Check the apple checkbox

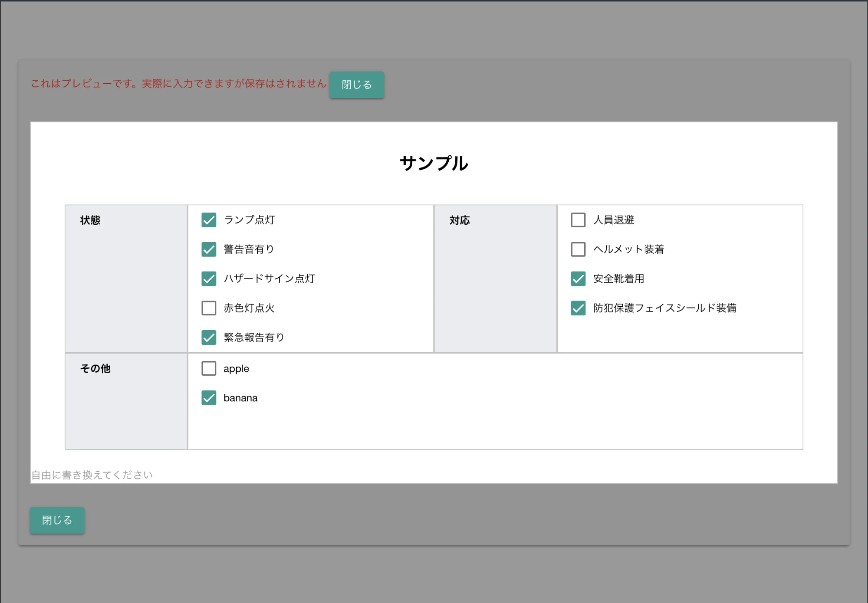click(209, 368)
